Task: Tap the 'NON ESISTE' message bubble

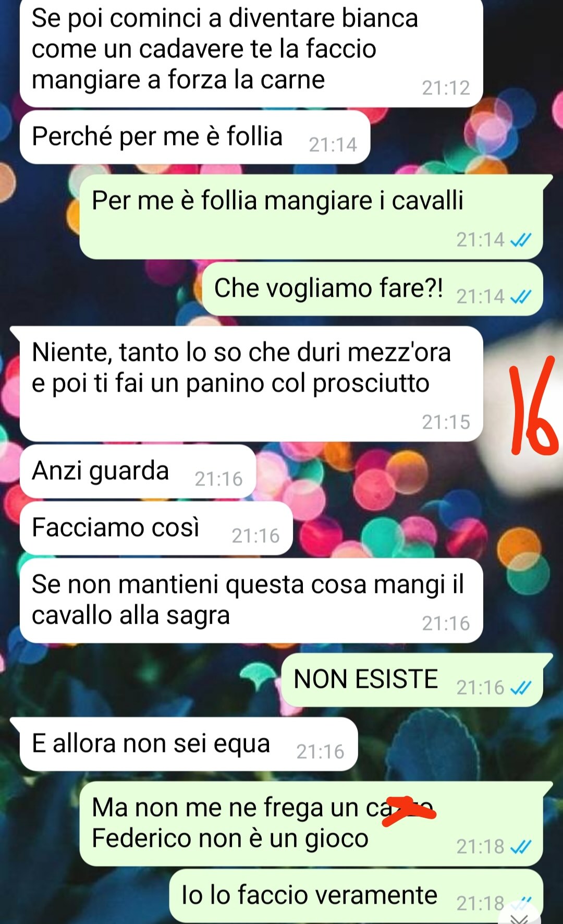Action: pos(412,680)
